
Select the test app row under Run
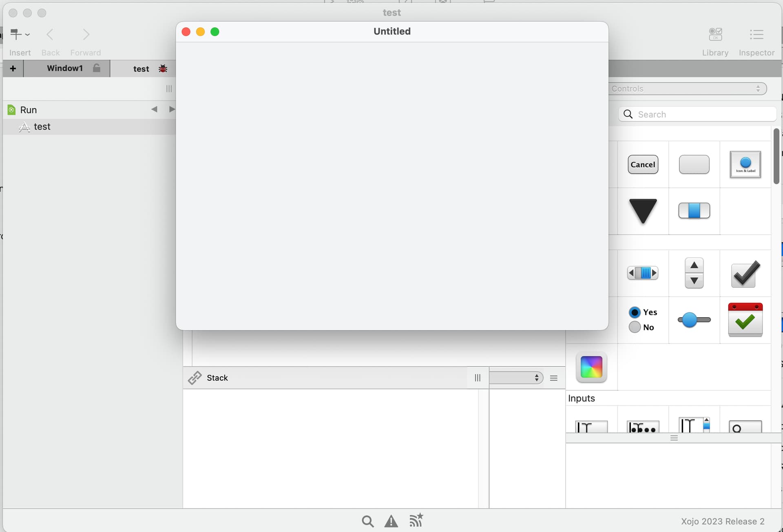(x=90, y=127)
